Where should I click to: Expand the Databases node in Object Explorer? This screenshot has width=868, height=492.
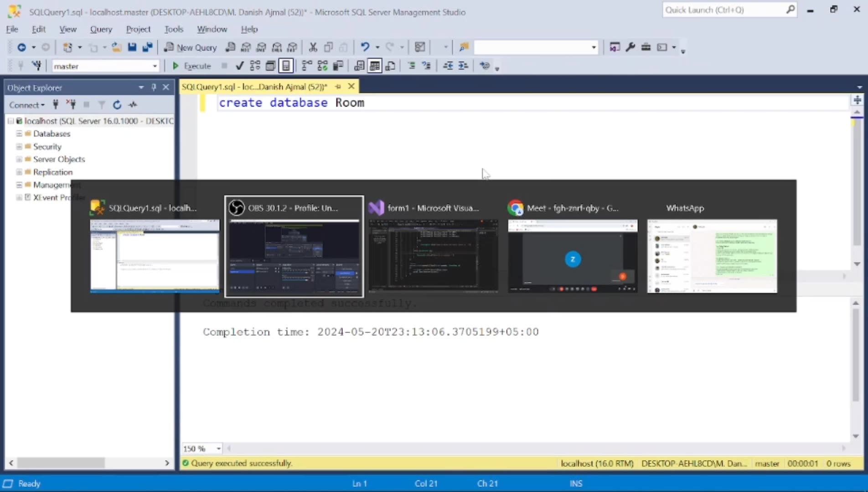point(19,134)
